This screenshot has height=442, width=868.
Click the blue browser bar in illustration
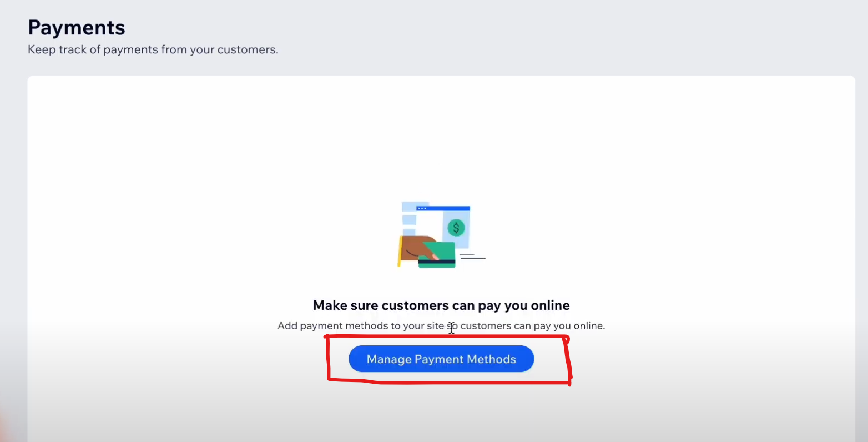tap(443, 208)
